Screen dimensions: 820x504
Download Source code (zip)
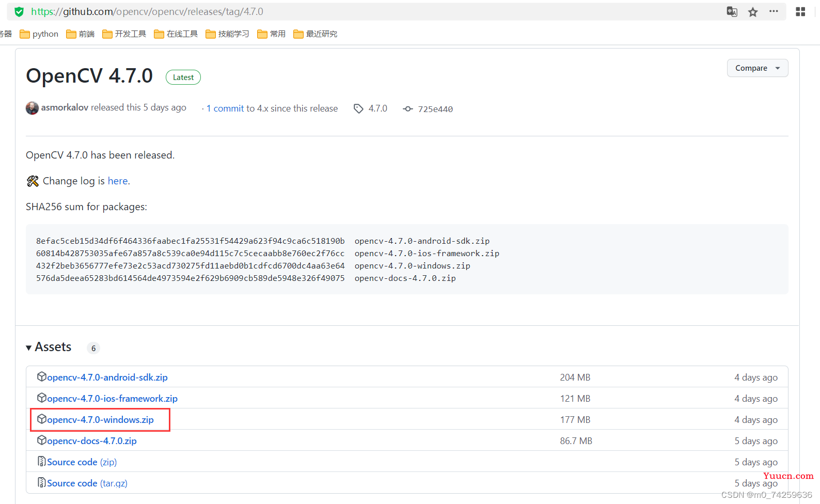[82, 462]
